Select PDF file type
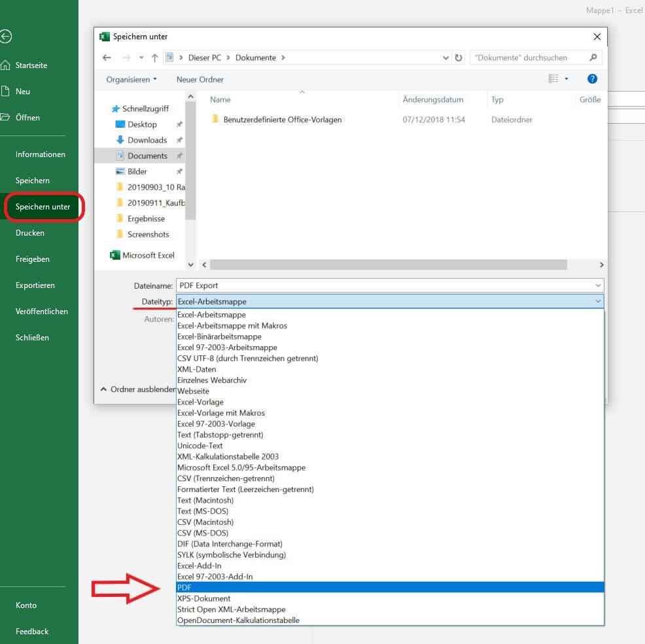 [x=390, y=587]
